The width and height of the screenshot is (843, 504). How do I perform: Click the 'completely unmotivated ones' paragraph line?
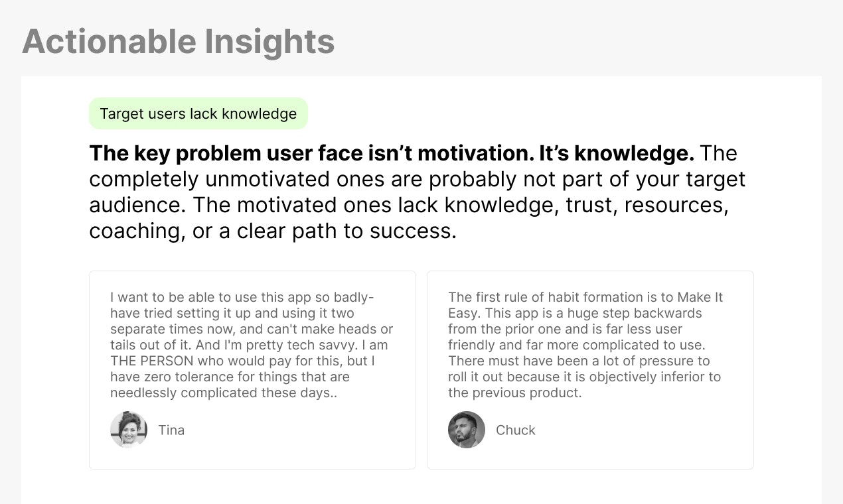(x=418, y=179)
